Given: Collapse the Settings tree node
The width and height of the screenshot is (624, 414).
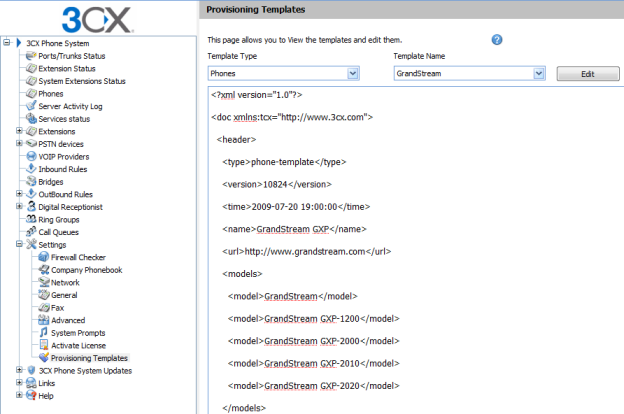Looking at the screenshot, I should [x=19, y=244].
